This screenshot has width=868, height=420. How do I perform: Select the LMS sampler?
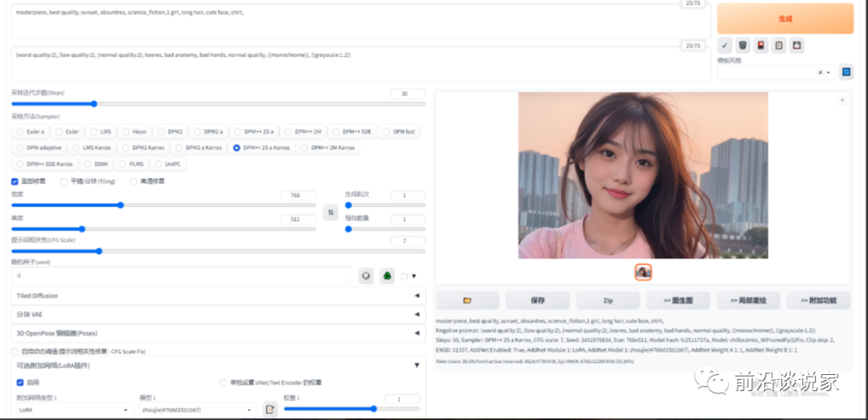(x=100, y=132)
